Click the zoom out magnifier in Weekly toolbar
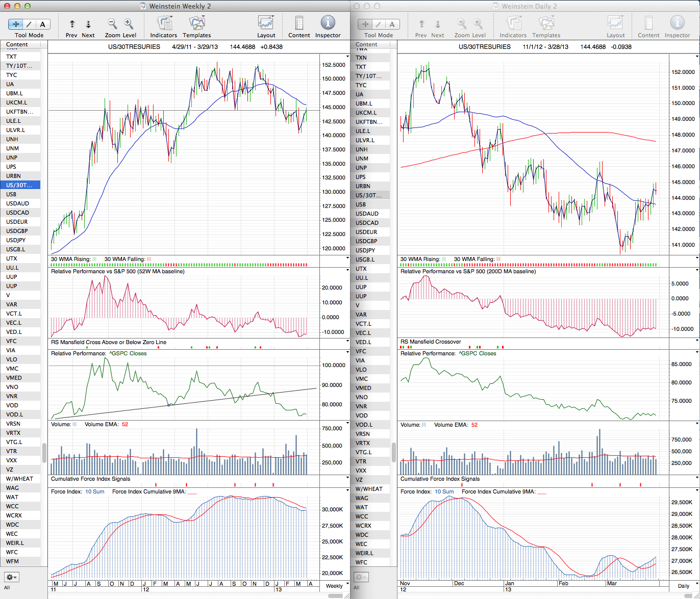This screenshot has width=700, height=599. point(112,24)
